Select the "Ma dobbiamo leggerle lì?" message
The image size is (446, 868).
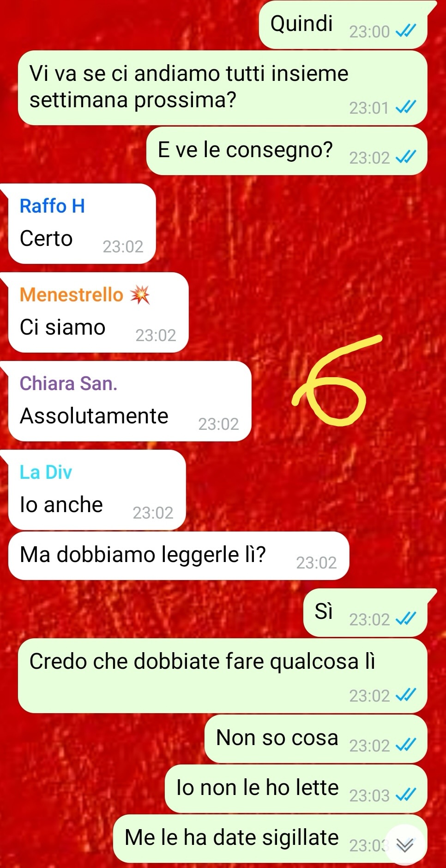(179, 556)
